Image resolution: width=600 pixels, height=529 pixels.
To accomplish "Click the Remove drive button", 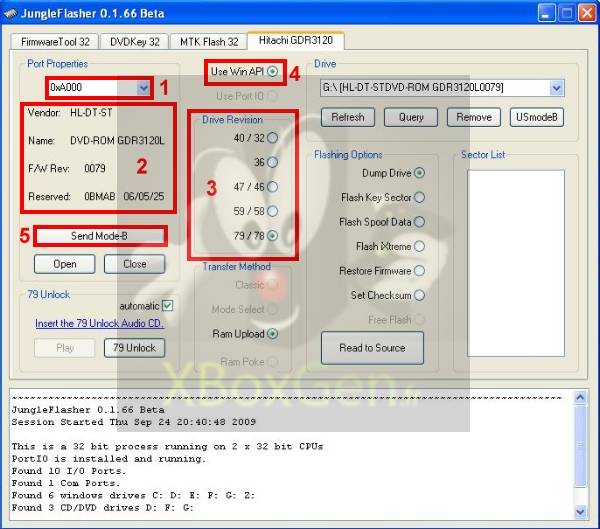I will (x=474, y=117).
